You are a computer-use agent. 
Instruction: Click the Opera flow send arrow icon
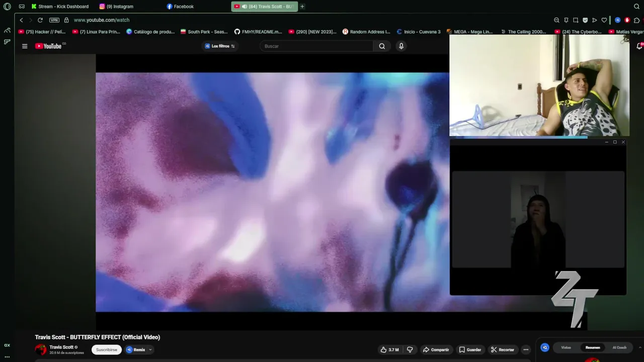point(595,20)
